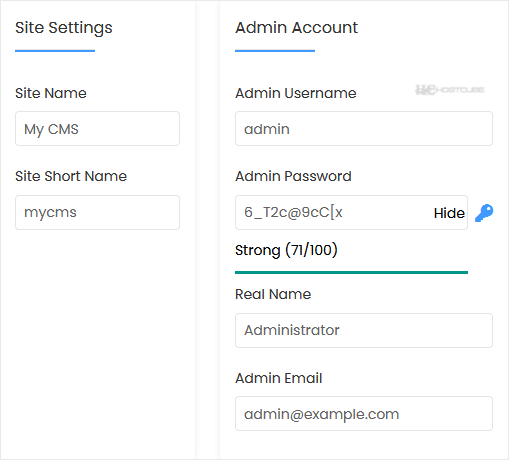Click the 'Real Name' label
This screenshot has height=460, width=509.
[x=273, y=294]
